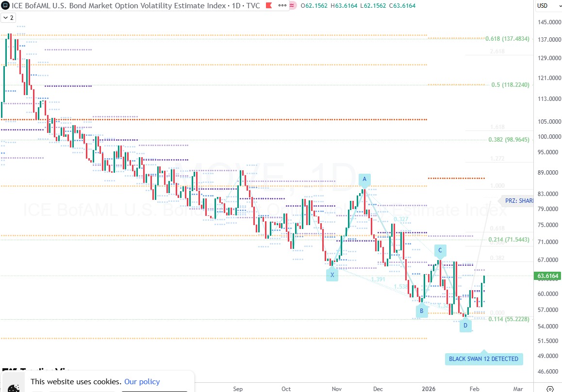Viewport: 562px width, 392px height.
Task: Click the pink approximate-equals symbol icon
Action: [292, 6]
